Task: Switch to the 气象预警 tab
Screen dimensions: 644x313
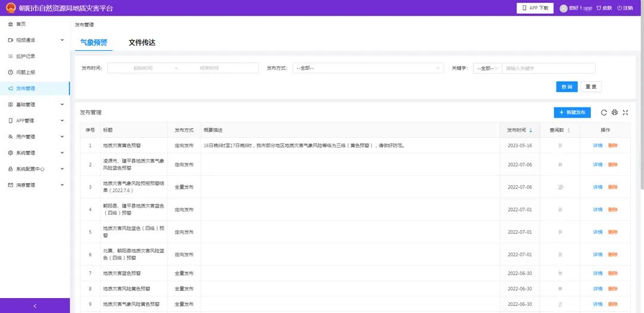Action: point(94,43)
